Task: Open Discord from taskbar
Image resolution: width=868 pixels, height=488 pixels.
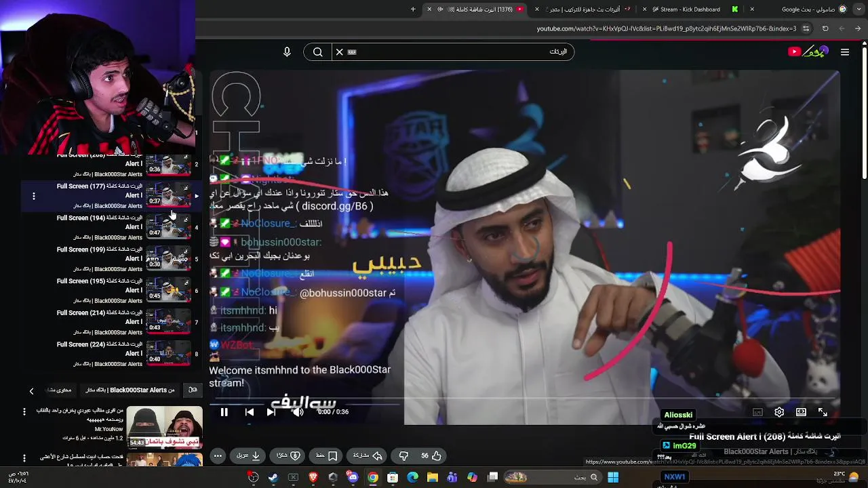Action: (x=353, y=477)
